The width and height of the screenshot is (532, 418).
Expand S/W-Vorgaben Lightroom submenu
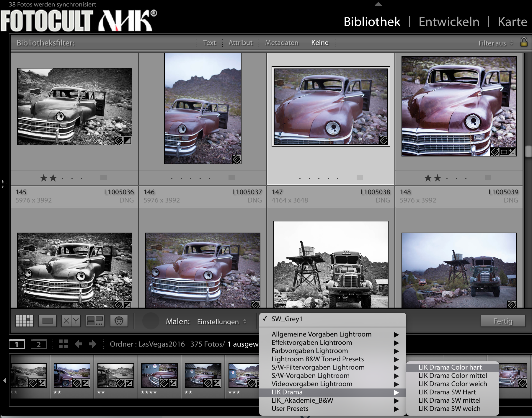click(333, 376)
